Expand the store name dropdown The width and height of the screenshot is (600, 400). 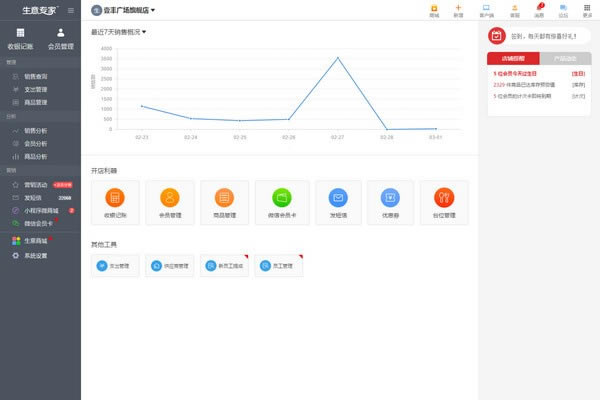tap(130, 11)
